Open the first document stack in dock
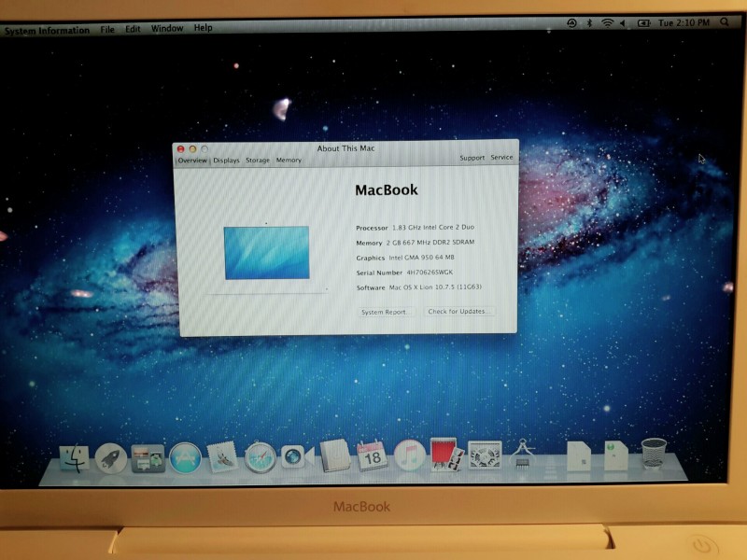This screenshot has height=560, width=747. pyautogui.click(x=579, y=456)
